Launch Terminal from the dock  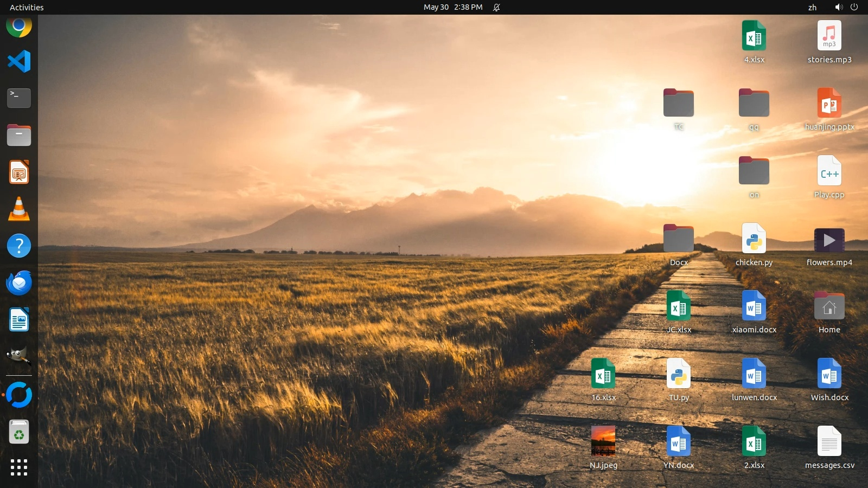[19, 98]
